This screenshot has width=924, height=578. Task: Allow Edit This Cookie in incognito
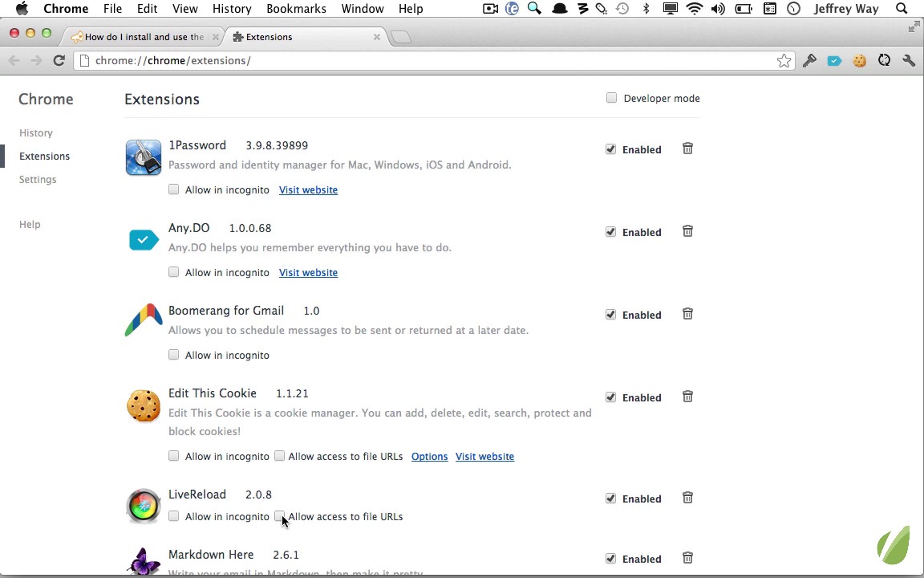point(173,456)
